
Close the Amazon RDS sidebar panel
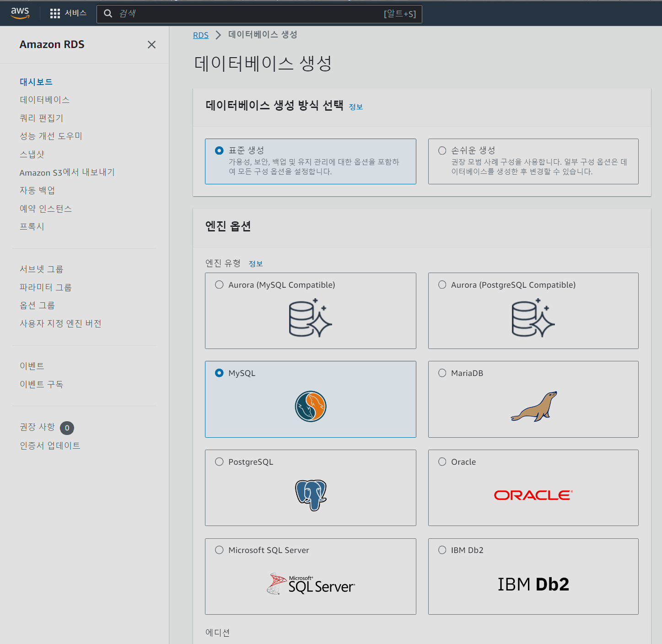pos(151,44)
